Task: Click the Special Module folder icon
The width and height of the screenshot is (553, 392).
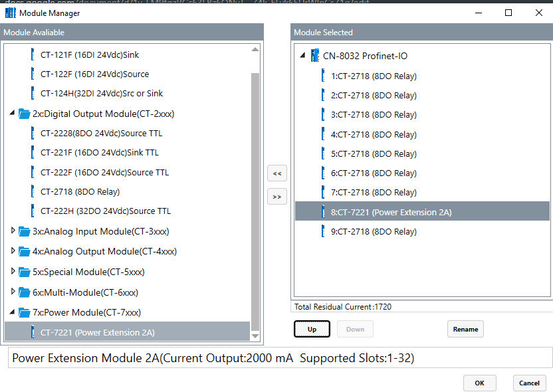Action: [x=25, y=272]
